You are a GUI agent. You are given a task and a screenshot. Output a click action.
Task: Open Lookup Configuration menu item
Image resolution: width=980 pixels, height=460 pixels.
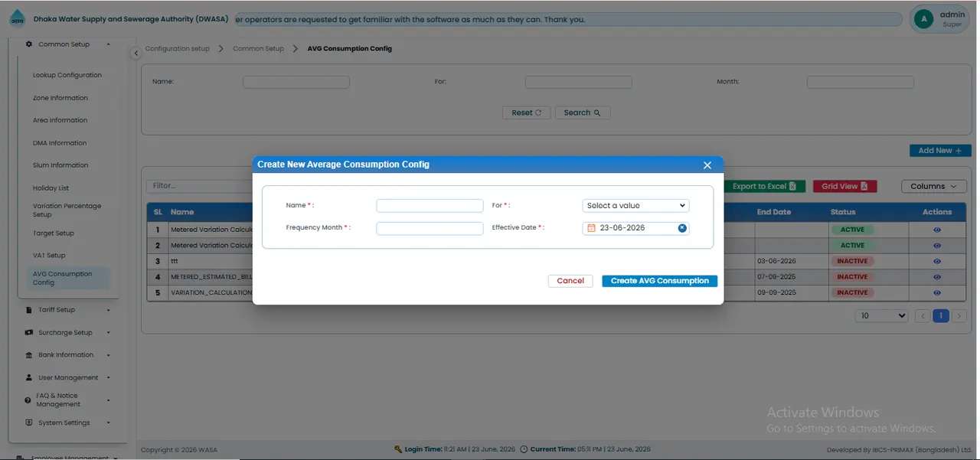[67, 75]
